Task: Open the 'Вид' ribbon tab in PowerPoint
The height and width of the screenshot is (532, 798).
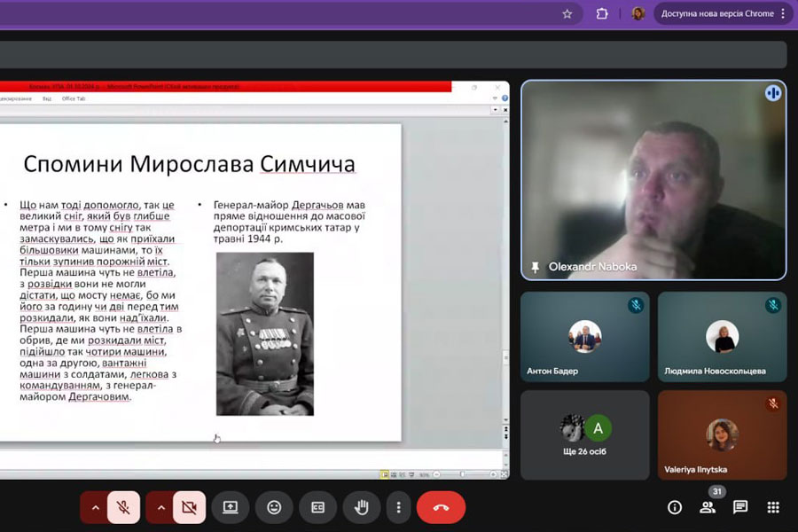Action: coord(47,98)
